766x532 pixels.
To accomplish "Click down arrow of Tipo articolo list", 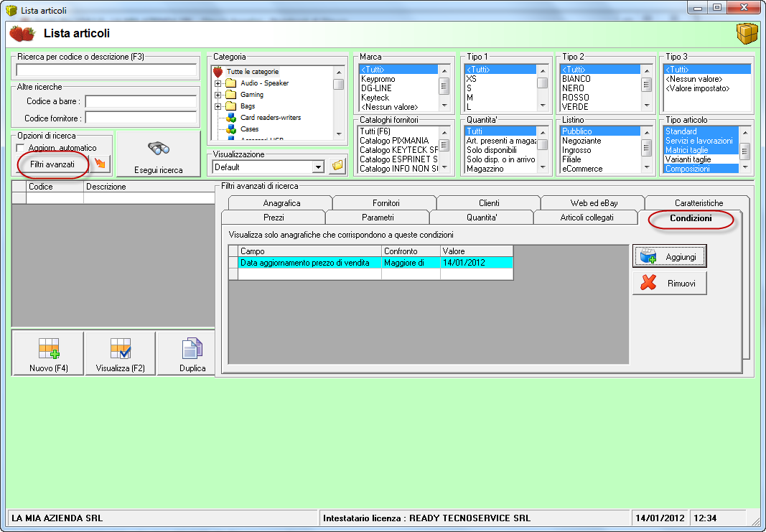I will click(745, 167).
